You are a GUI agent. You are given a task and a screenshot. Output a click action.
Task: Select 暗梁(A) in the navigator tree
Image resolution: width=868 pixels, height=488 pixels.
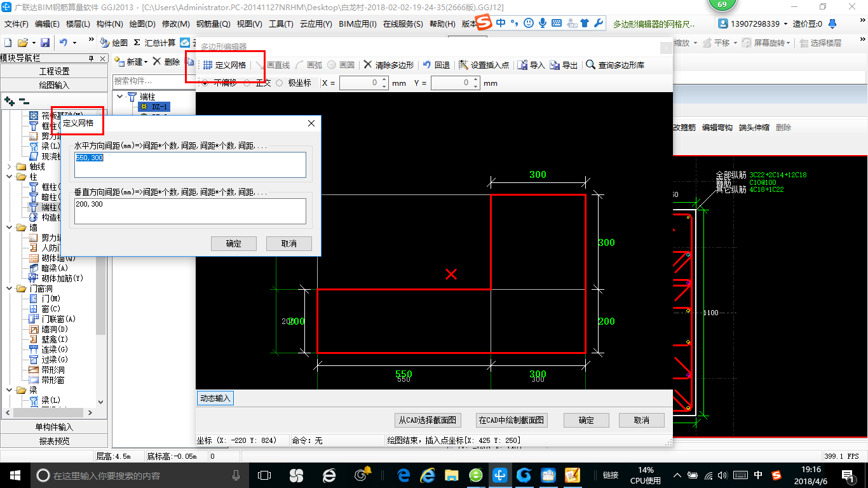point(55,268)
